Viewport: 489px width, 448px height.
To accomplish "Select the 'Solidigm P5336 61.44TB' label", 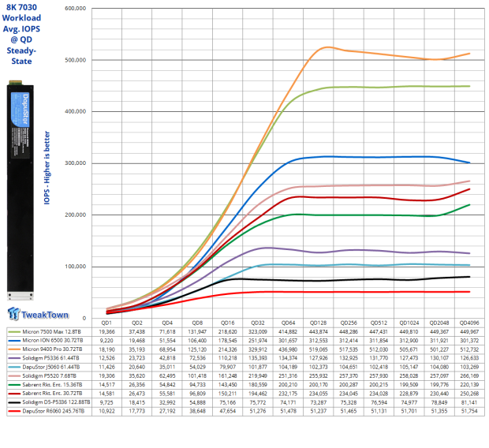I will point(50,358).
